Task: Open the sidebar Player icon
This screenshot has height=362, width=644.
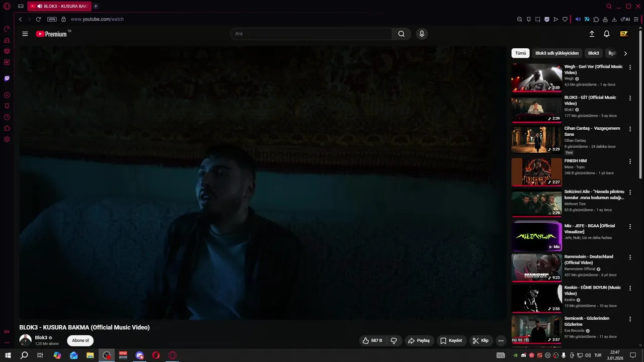Action: pos(7,95)
